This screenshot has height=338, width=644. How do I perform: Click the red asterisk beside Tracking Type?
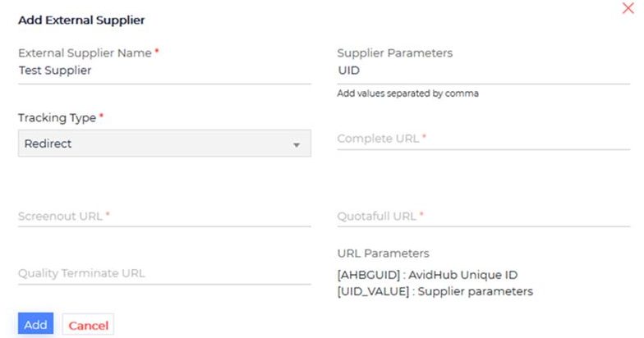point(101,117)
